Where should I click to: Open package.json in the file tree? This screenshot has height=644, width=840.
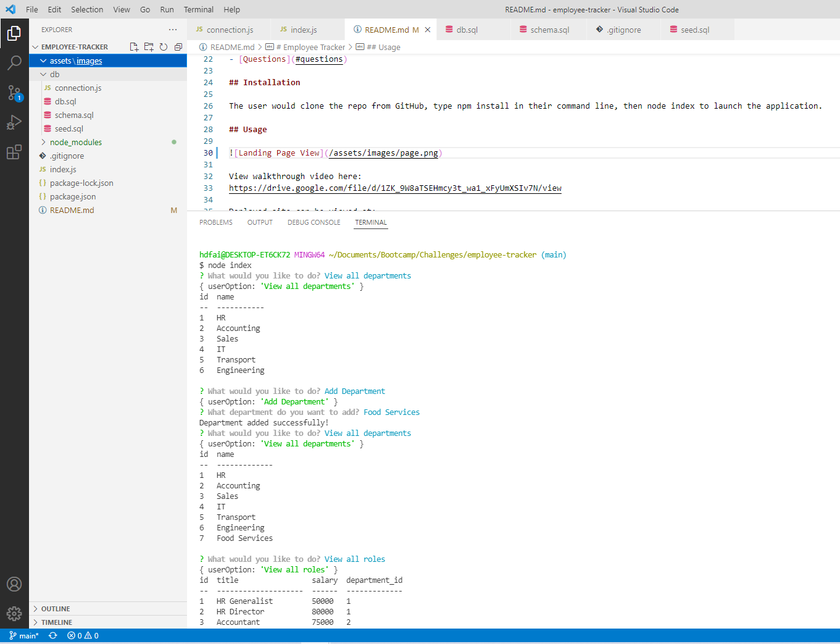(x=72, y=196)
